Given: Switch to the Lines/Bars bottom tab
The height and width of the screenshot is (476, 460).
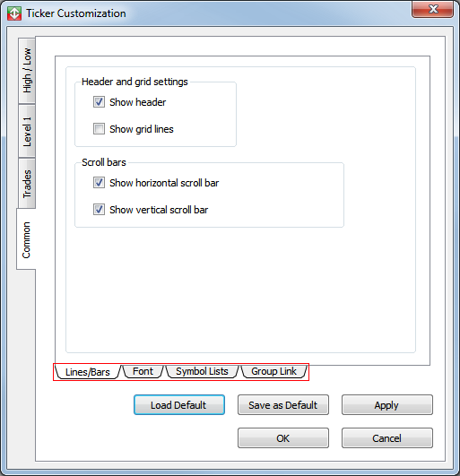Looking at the screenshot, I should click(88, 372).
